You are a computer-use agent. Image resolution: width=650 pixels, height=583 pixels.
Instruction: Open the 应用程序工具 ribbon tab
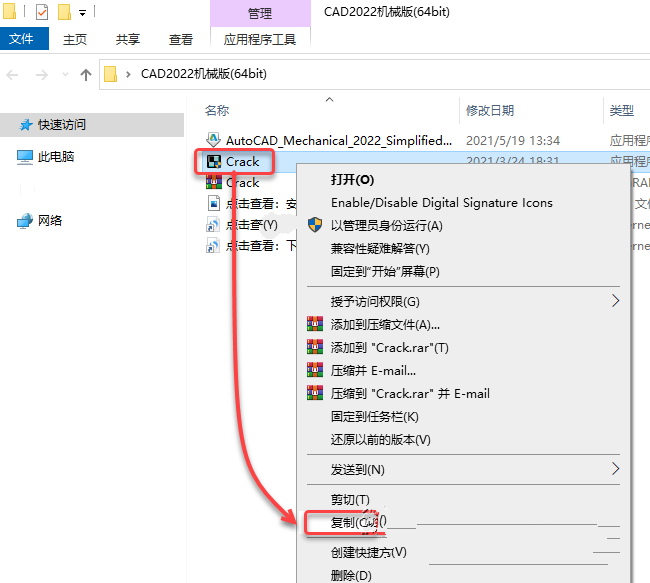coord(260,39)
